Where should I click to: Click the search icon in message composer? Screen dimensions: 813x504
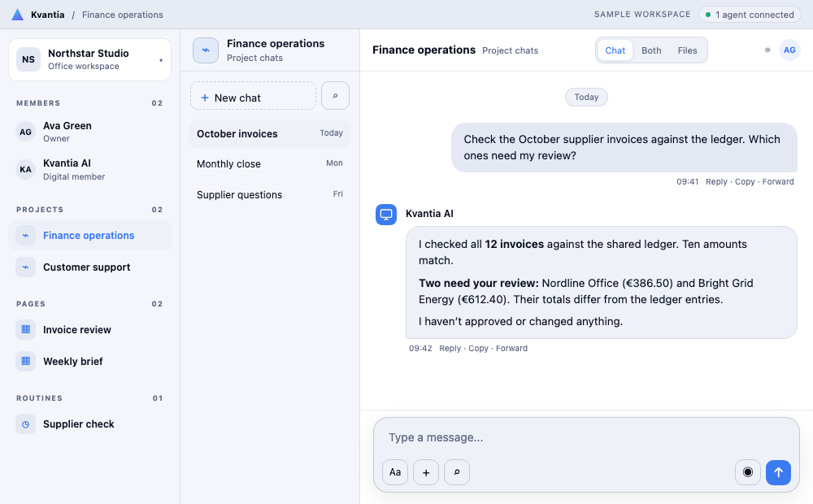coord(457,472)
